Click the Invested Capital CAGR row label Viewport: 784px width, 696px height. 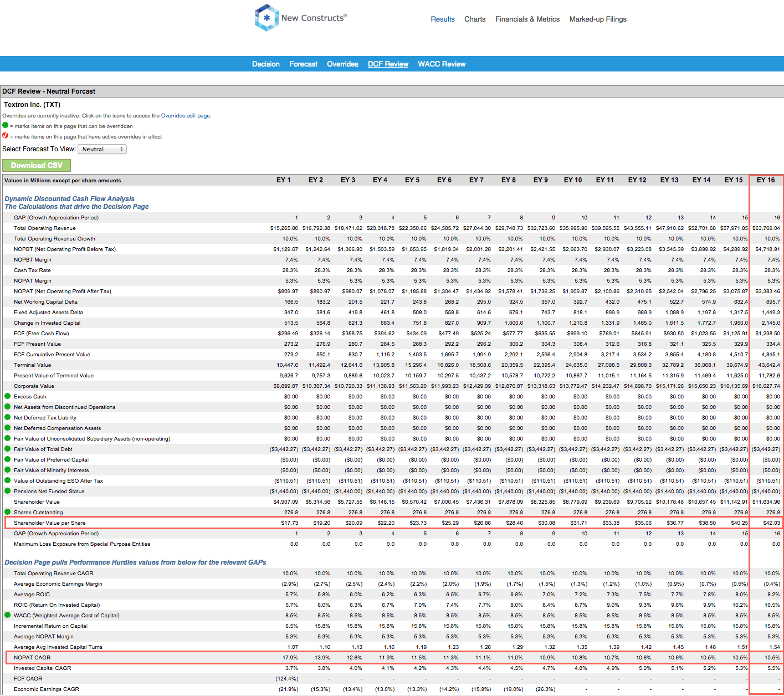click(43, 668)
